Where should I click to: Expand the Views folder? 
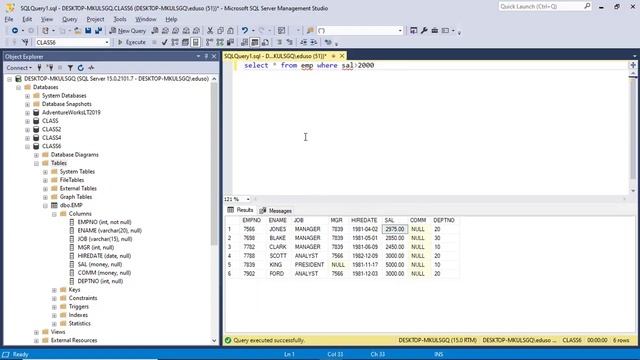[36, 332]
